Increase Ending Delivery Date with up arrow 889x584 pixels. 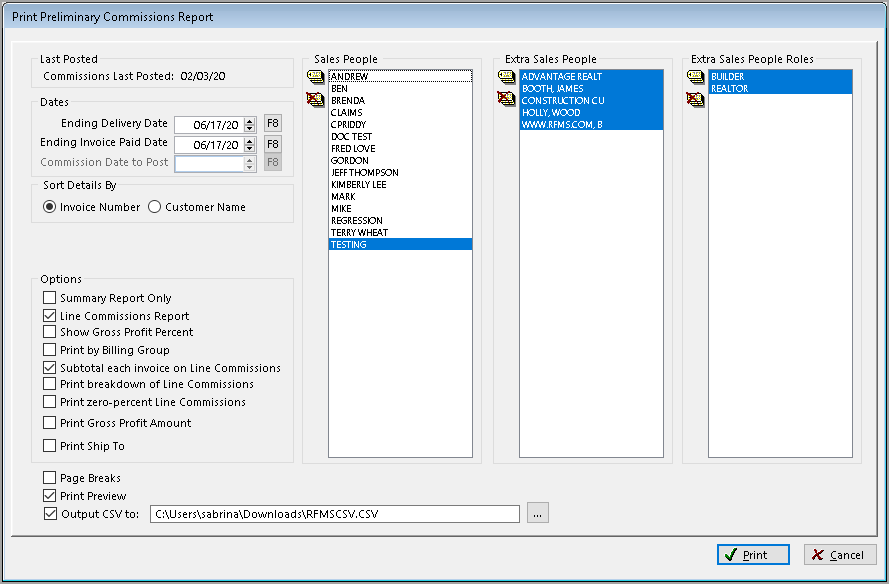pos(249,121)
